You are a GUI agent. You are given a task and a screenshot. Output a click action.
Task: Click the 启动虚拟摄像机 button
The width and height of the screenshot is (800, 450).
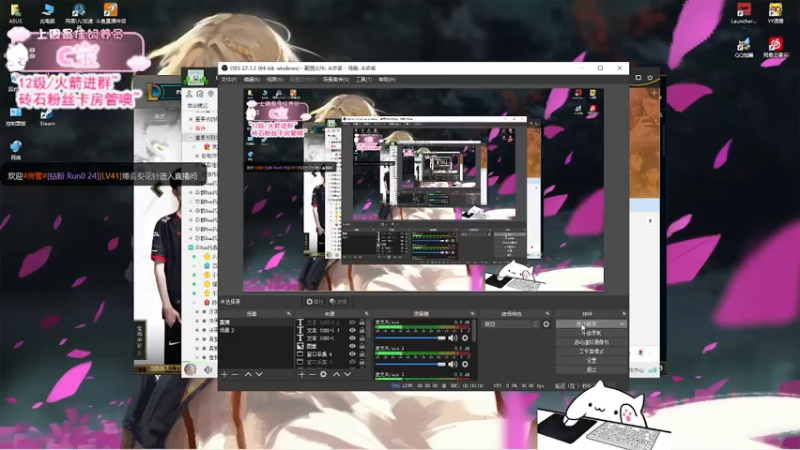591,342
